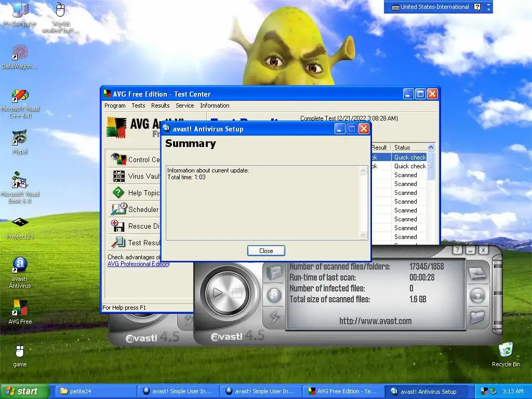Launch Microsoft Visual Basic 6.0 shortcut
The image size is (532, 399).
click(x=20, y=188)
